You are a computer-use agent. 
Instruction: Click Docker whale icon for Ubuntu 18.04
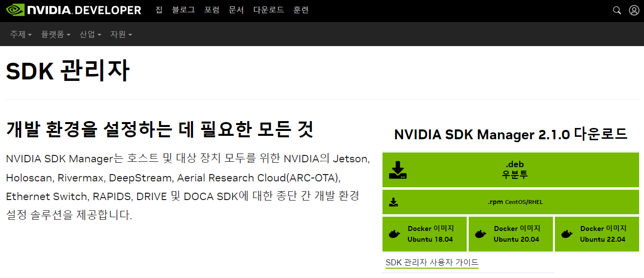tap(394, 234)
